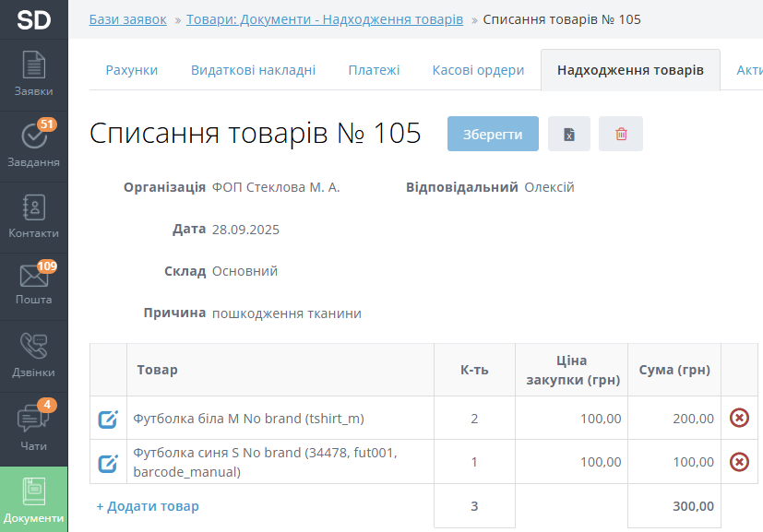This screenshot has width=763, height=532.
Task: Open Дзвінки calls section
Action: [33, 356]
